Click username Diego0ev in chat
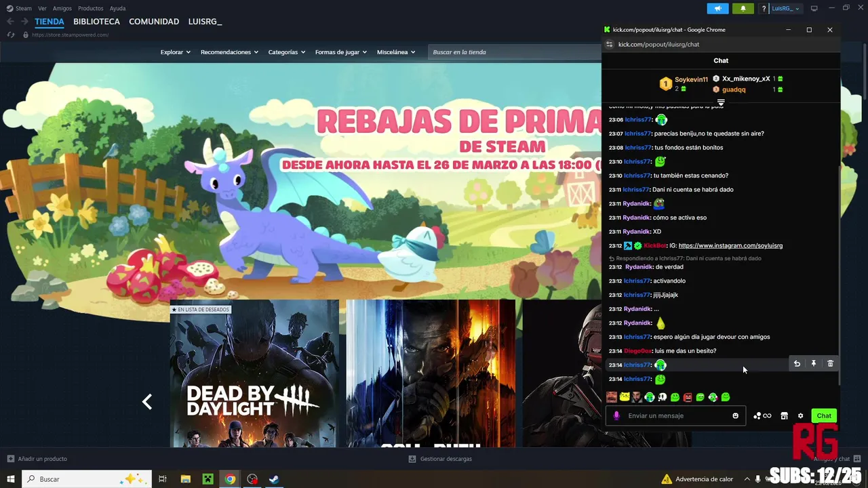Screen dimensions: 868x488 (638, 351)
